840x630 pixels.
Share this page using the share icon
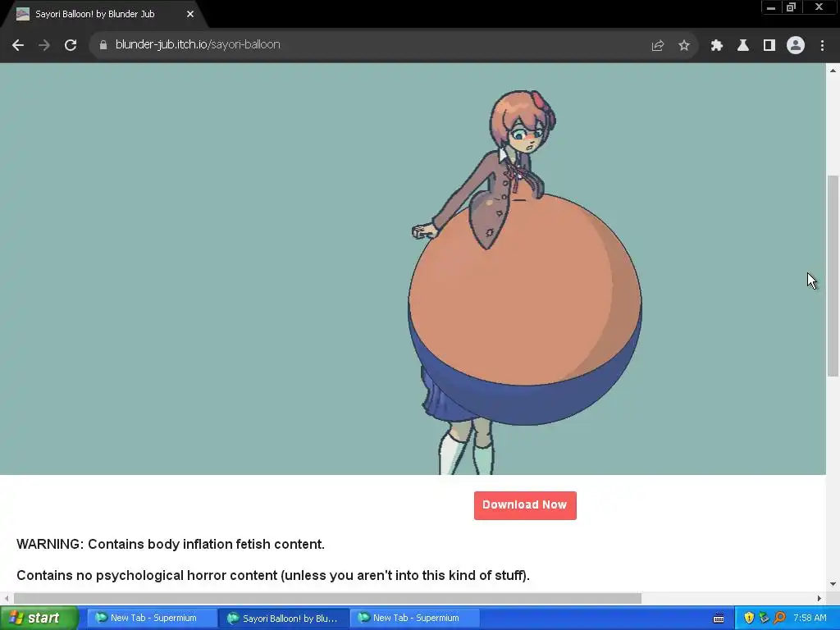pos(658,45)
